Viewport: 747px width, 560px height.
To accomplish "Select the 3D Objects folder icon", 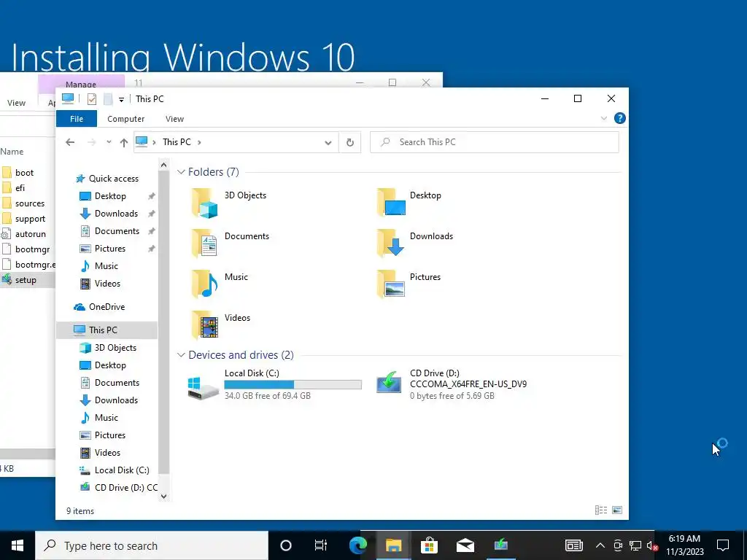I will pos(205,203).
